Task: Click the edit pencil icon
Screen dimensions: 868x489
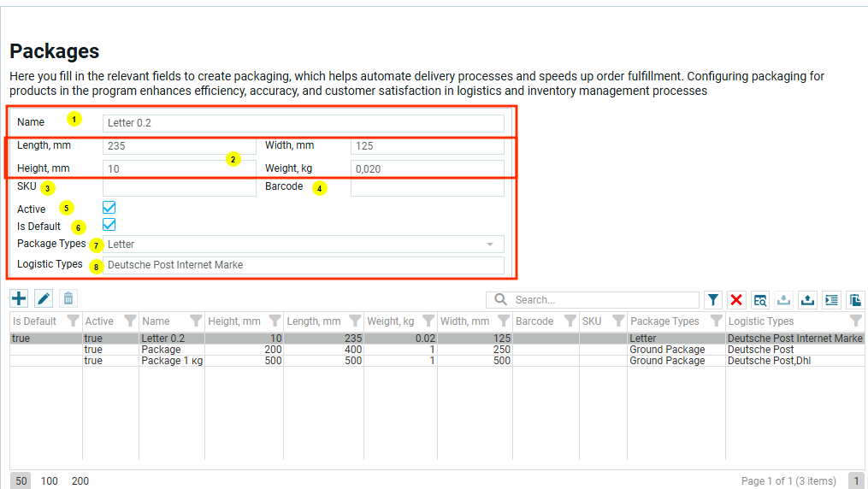Action: (44, 298)
